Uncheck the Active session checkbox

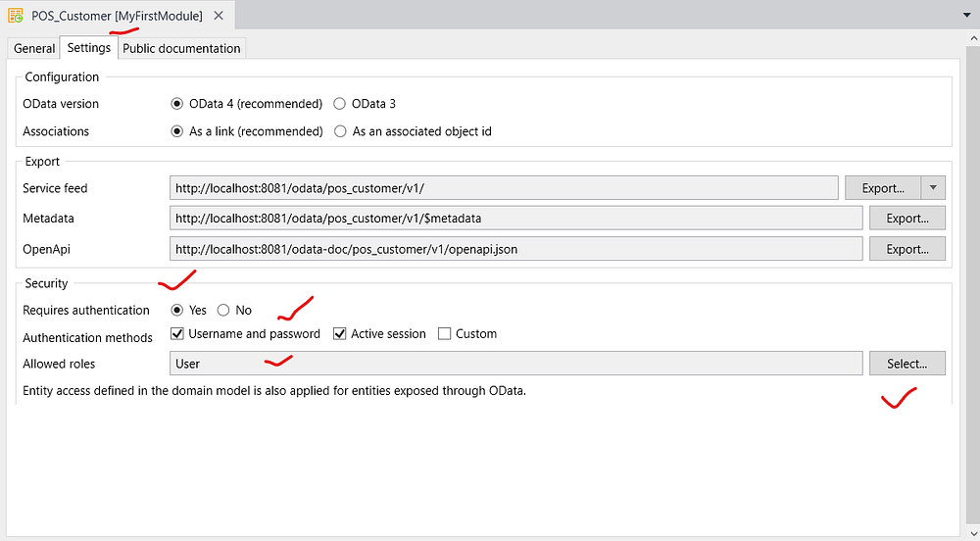[340, 334]
